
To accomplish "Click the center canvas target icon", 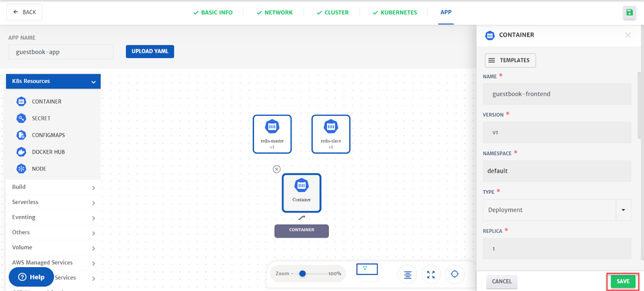I will coord(455,275).
